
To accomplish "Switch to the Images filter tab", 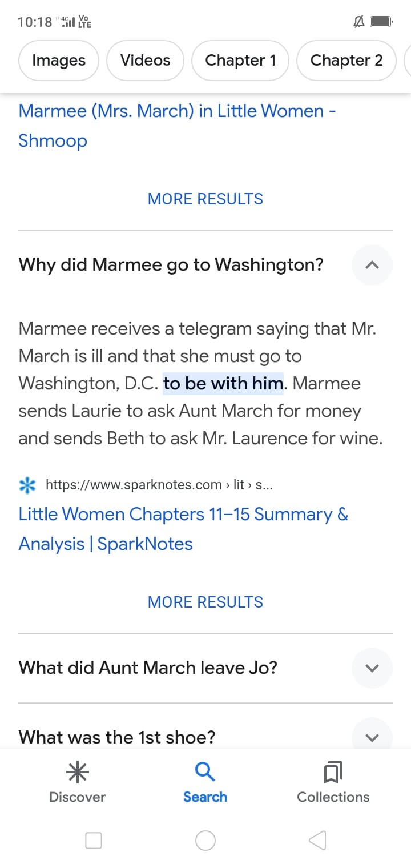I will (59, 61).
